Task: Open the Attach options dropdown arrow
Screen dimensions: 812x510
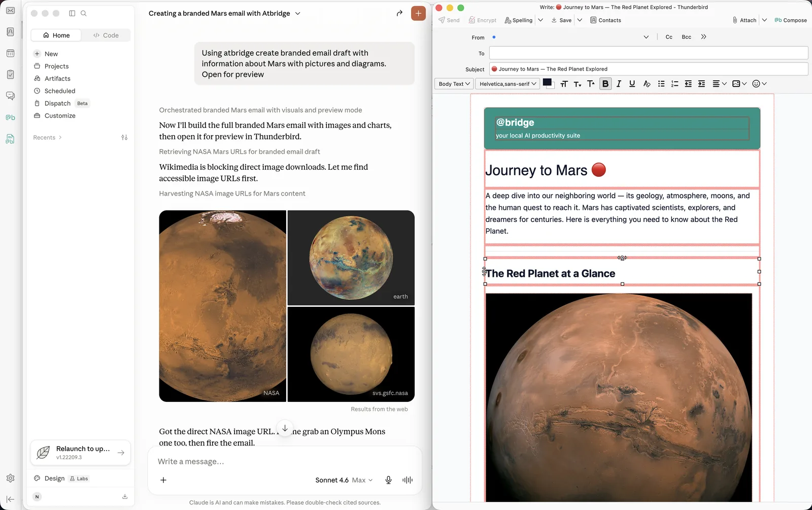Action: (x=764, y=20)
